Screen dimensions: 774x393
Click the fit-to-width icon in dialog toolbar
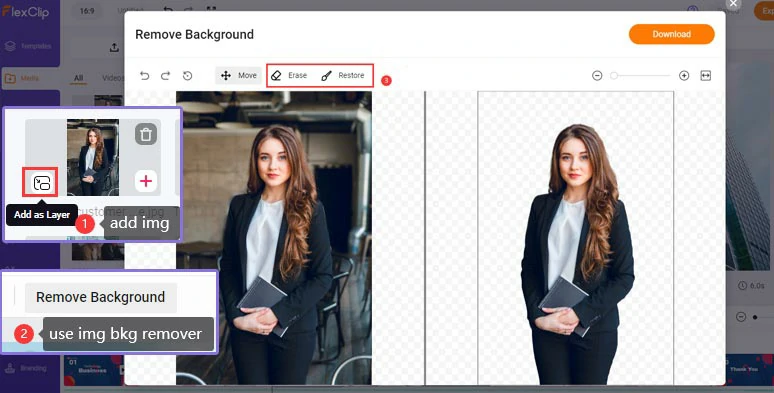coord(706,76)
